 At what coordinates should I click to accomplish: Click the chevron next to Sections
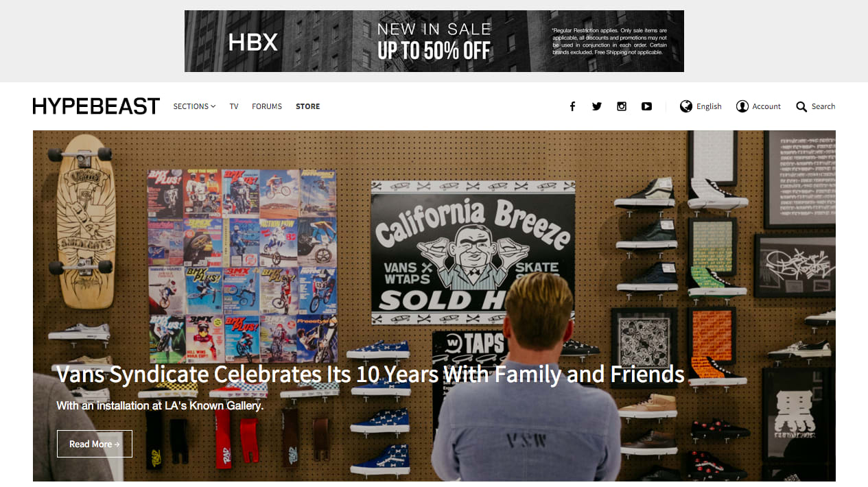pos(213,106)
